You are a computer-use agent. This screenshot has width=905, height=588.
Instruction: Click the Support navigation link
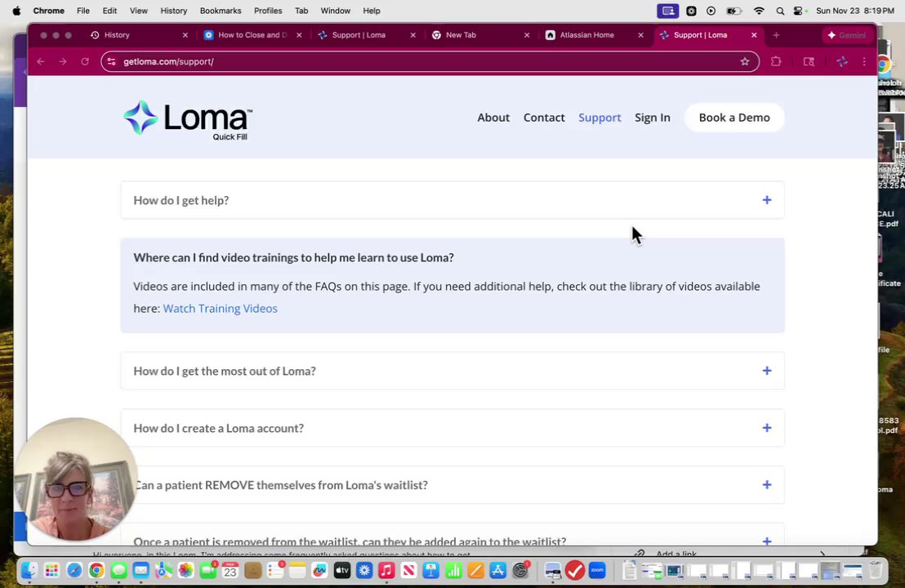[x=600, y=118]
